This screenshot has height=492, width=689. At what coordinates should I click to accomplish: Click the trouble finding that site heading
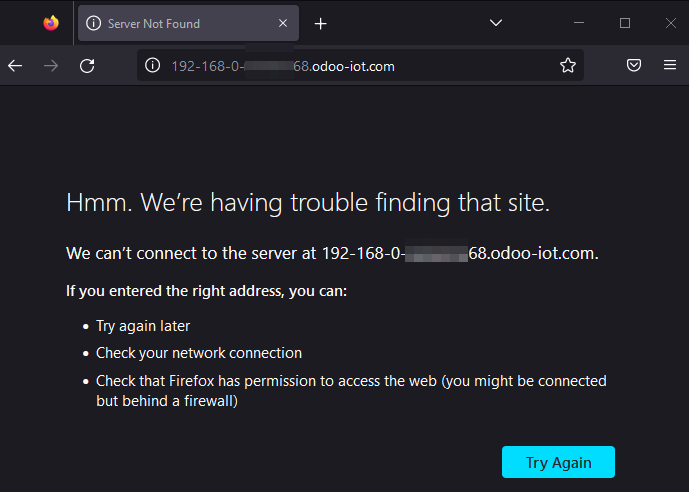[308, 203]
